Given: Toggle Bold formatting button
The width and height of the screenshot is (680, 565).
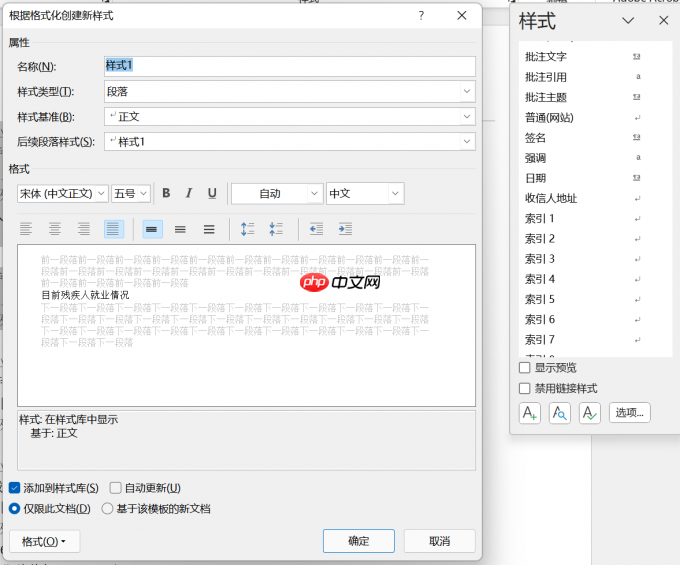Looking at the screenshot, I should point(166,193).
